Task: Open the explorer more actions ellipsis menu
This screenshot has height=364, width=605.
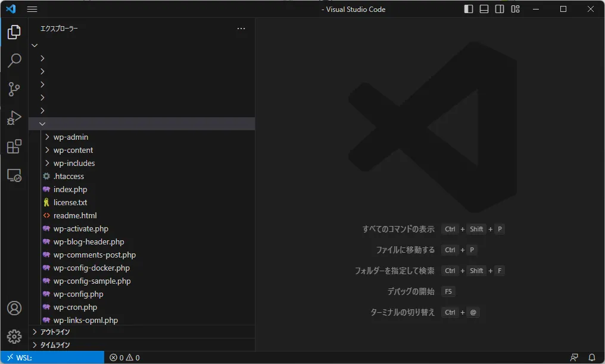Action: (x=241, y=29)
